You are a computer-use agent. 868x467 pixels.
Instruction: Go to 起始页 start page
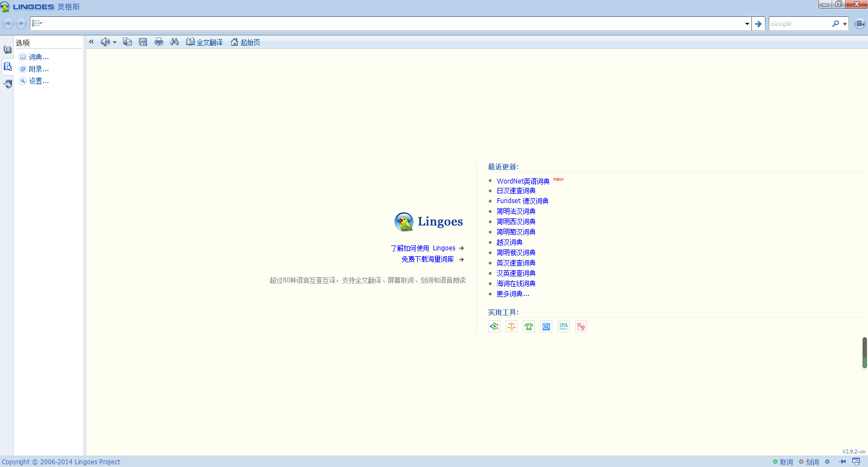tap(245, 42)
